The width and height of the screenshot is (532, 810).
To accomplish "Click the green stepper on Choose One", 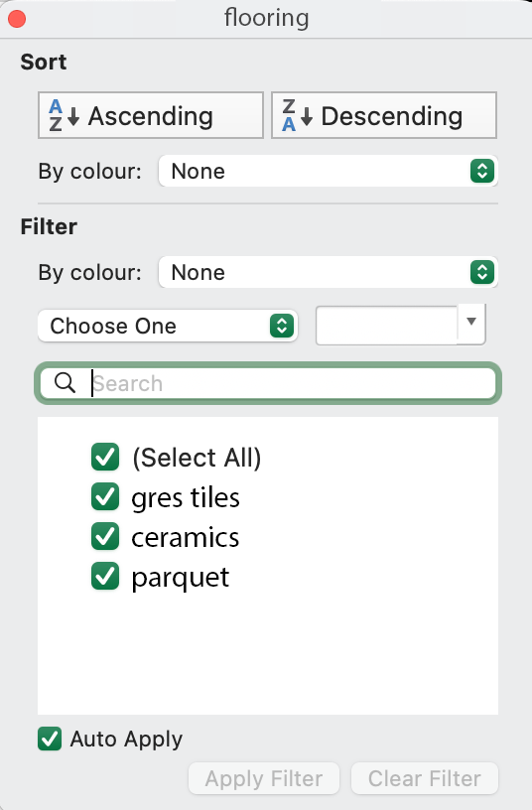I will coord(282,326).
